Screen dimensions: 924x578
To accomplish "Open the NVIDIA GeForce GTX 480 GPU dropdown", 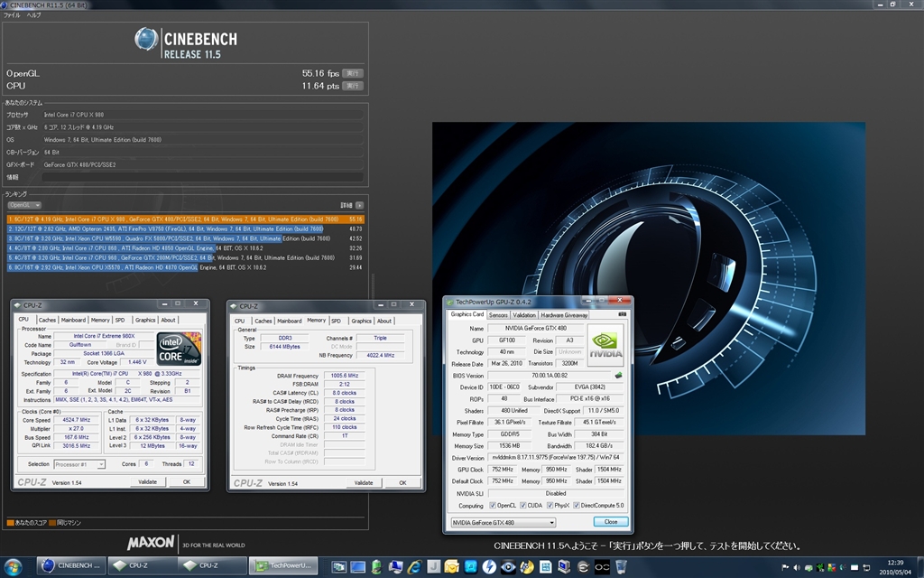I will point(504,523).
